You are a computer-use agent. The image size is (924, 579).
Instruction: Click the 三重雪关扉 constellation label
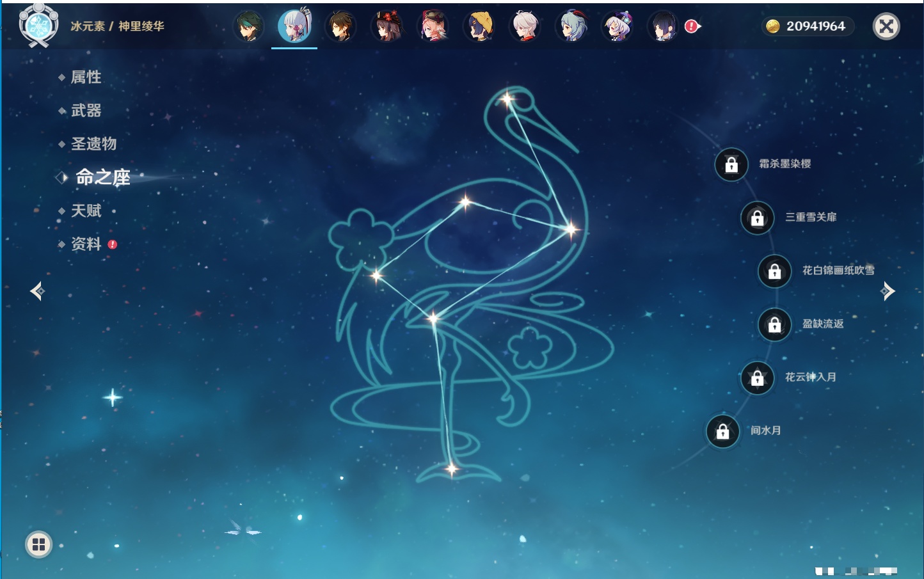(811, 217)
